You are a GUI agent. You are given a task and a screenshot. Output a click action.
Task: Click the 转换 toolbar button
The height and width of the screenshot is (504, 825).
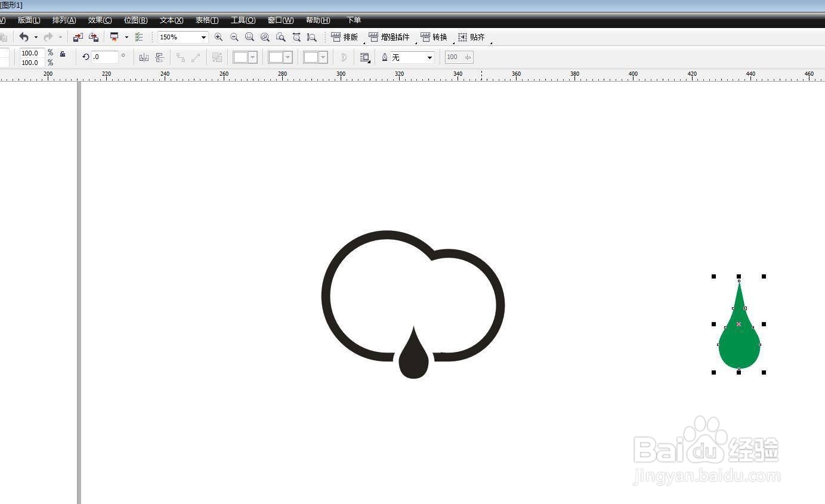pyautogui.click(x=434, y=37)
